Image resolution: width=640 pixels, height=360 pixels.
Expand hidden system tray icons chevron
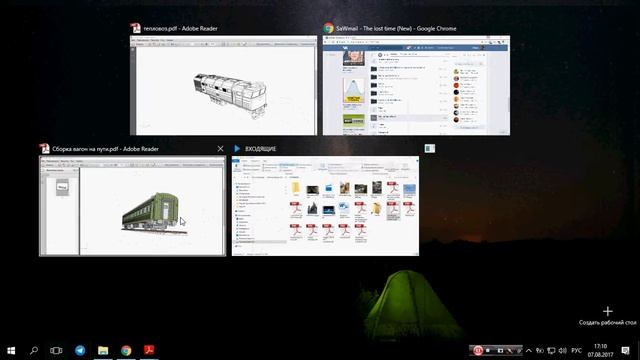coord(529,350)
